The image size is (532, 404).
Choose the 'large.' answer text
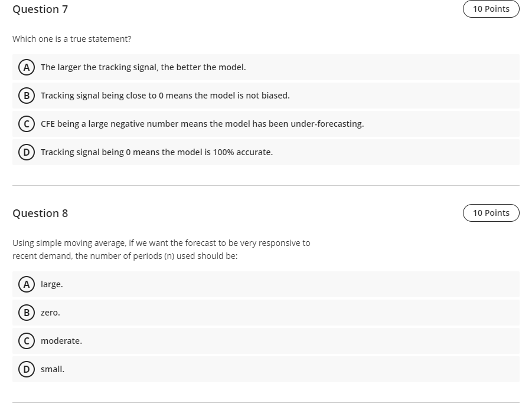(x=51, y=284)
